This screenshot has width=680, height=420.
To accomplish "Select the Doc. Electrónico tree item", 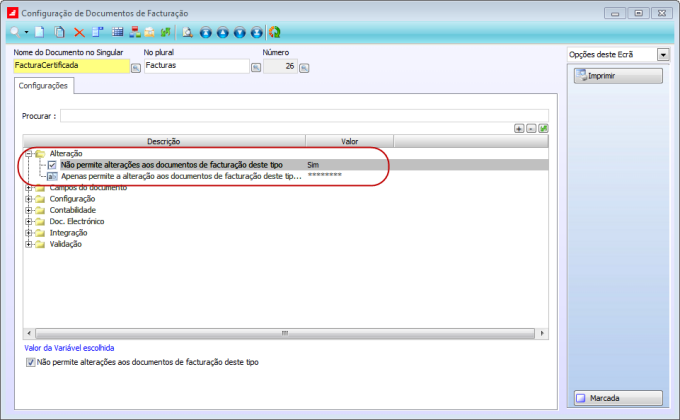I will pyautogui.click(x=77, y=221).
